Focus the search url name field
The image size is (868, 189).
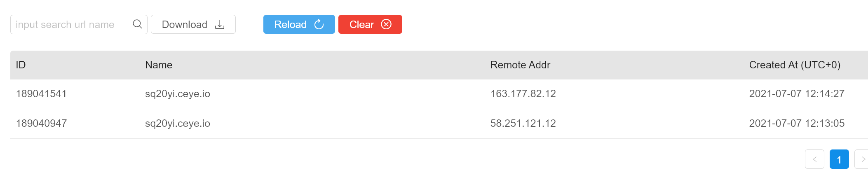70,25
